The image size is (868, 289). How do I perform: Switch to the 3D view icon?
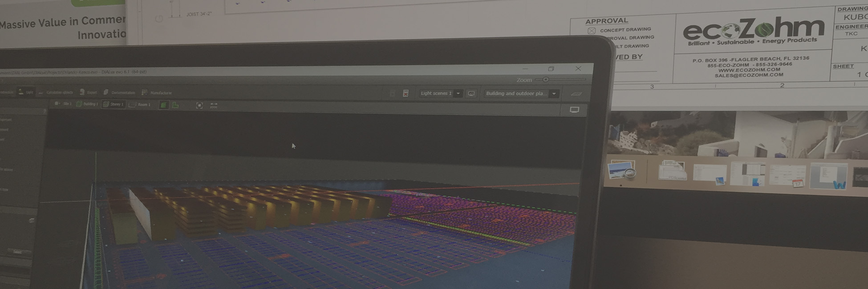(164, 105)
